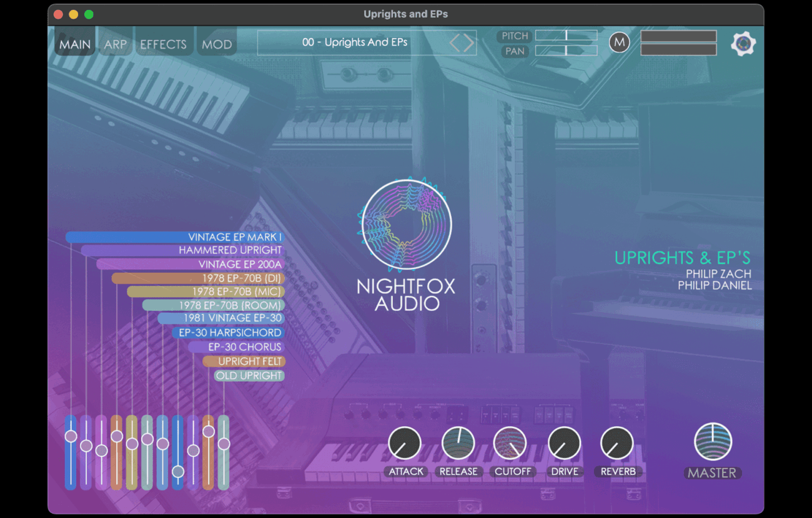Viewport: 812px width, 518px height.
Task: Click the round M button
Action: [619, 42]
